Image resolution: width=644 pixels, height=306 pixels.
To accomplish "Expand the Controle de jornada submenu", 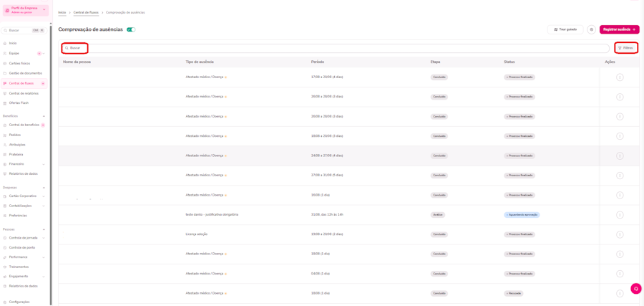I will [44, 238].
